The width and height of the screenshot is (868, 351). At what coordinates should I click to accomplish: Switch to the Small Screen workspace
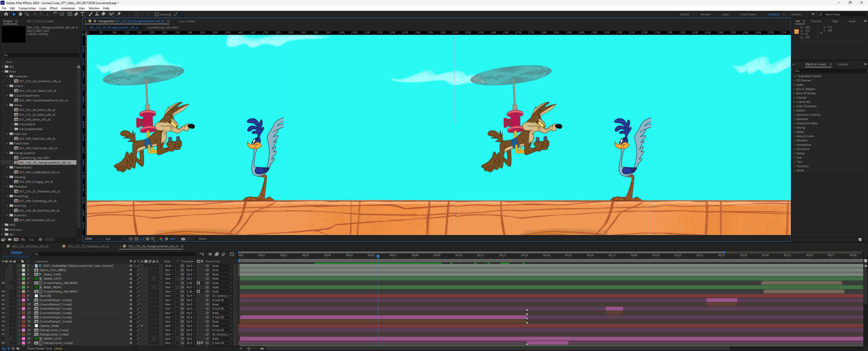[x=748, y=14]
